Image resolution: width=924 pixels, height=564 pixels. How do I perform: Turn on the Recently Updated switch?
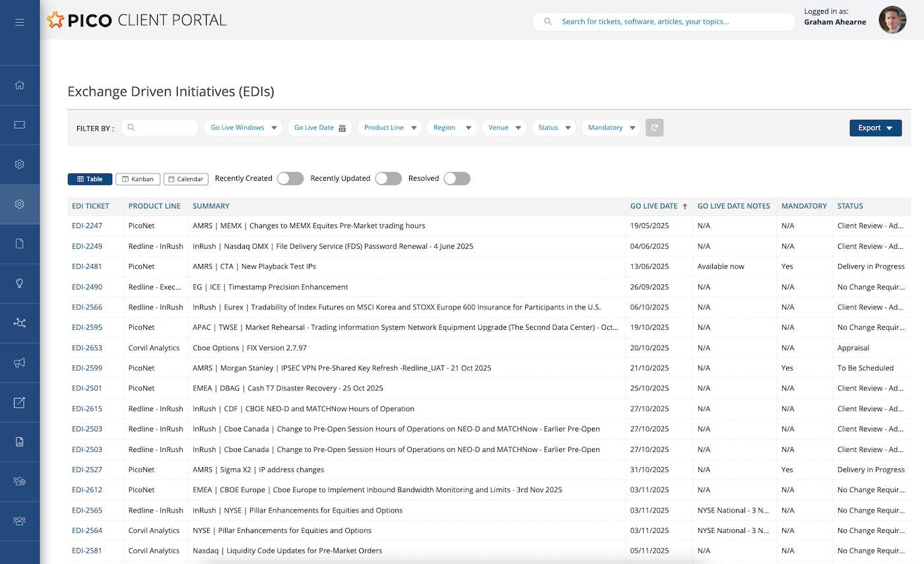coord(388,178)
